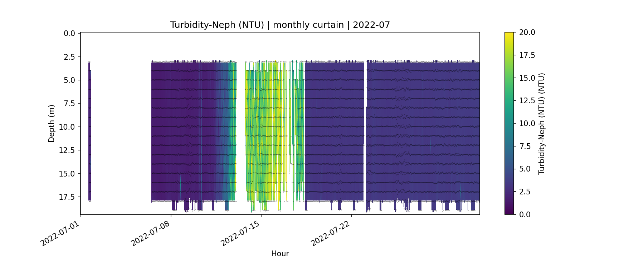644x268 pixels.
Task: Click the 17.5 depth axis tick label
Action: click(67, 197)
